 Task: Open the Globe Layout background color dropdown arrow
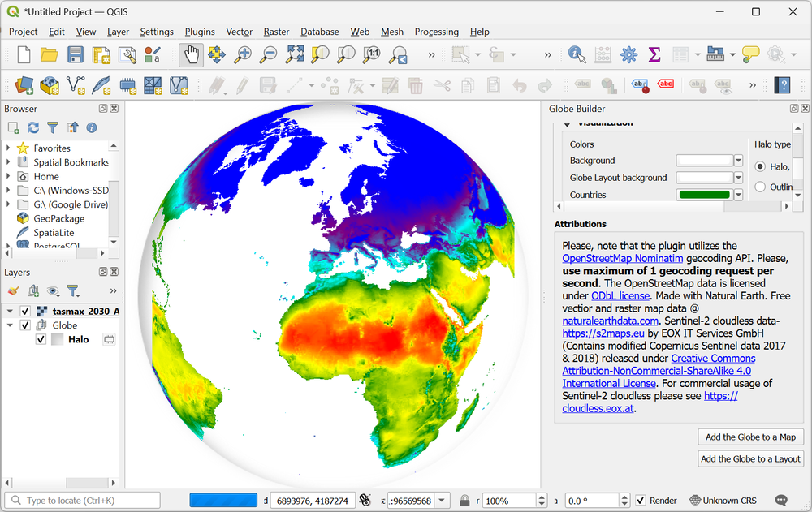738,178
